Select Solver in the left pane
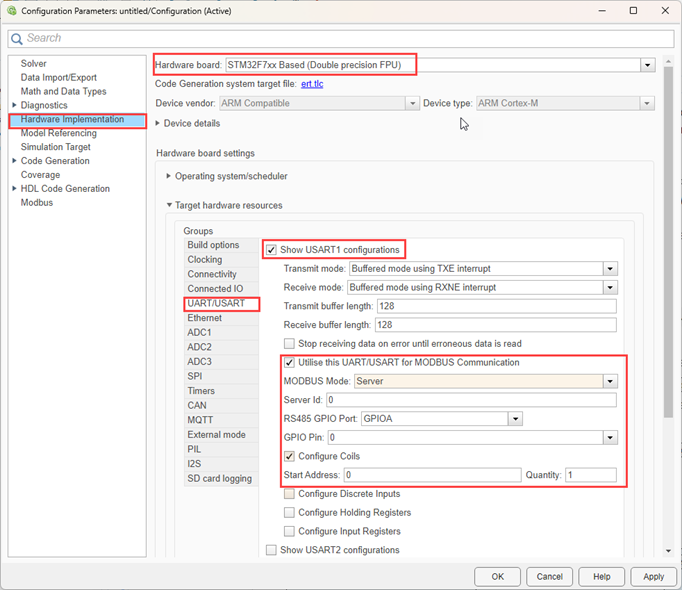 point(34,64)
